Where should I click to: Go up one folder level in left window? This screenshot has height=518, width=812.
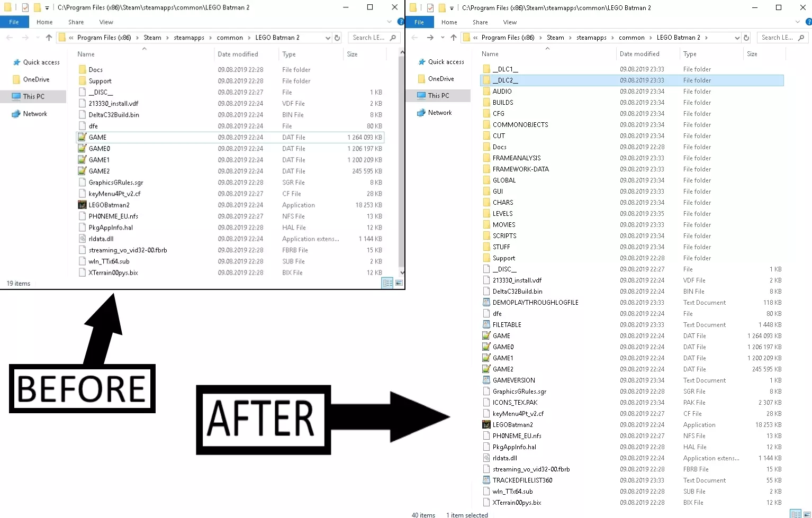[49, 38]
